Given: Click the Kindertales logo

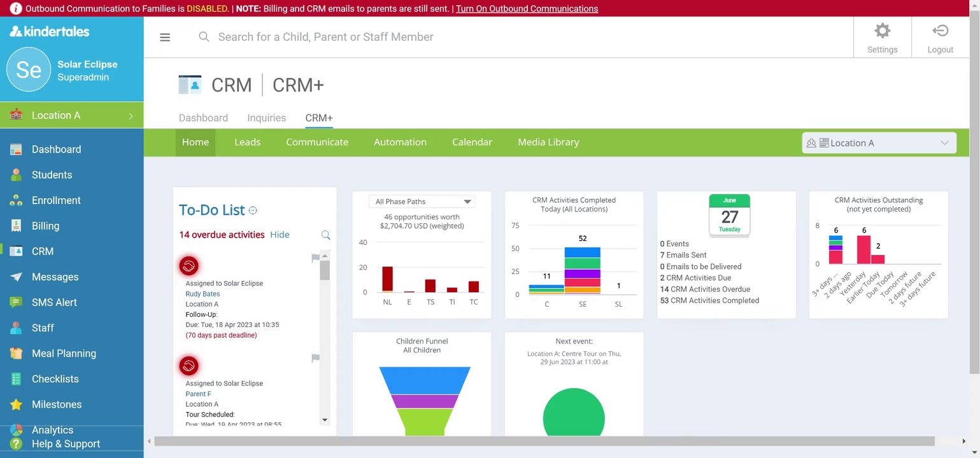Looking at the screenshot, I should [50, 31].
